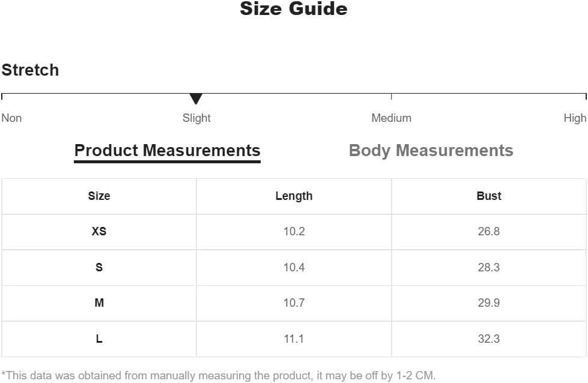Click the S length value 10.4
This screenshot has height=383, width=588.
294,267
